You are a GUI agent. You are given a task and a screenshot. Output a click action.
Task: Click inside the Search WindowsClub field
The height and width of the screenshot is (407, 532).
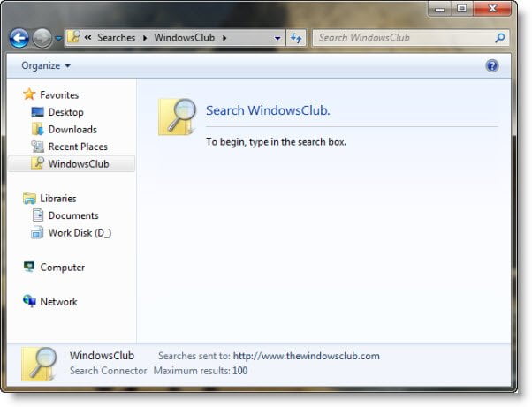pos(406,38)
